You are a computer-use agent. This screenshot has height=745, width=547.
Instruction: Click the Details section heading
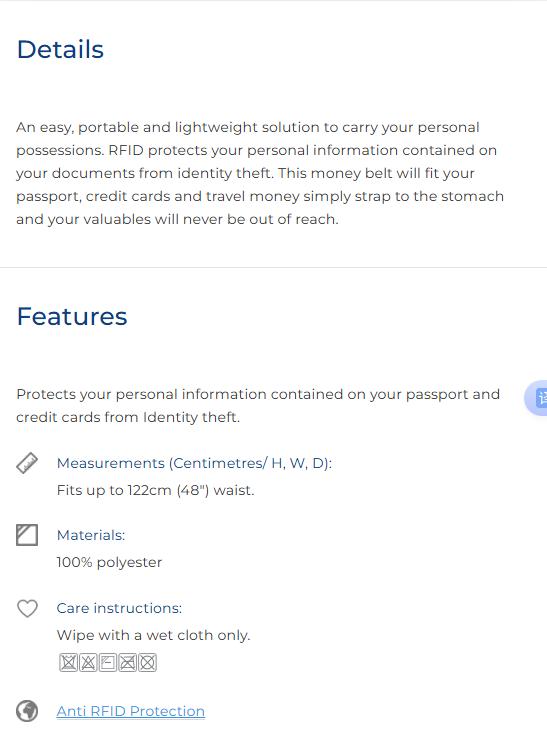tap(60, 49)
